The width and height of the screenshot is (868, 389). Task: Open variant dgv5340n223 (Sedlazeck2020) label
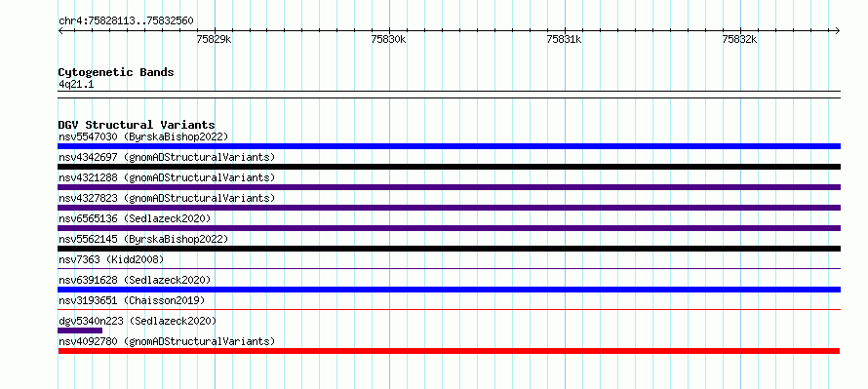click(138, 321)
